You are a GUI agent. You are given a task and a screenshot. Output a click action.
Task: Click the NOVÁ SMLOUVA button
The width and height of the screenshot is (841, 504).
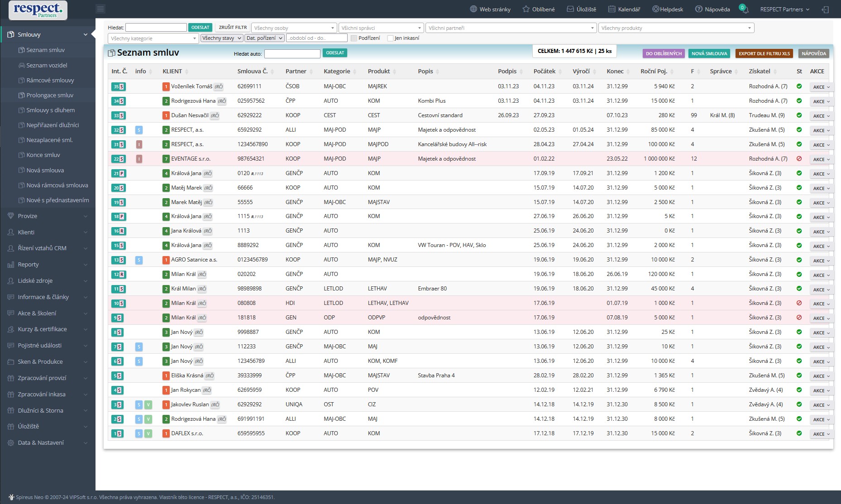[x=709, y=53]
